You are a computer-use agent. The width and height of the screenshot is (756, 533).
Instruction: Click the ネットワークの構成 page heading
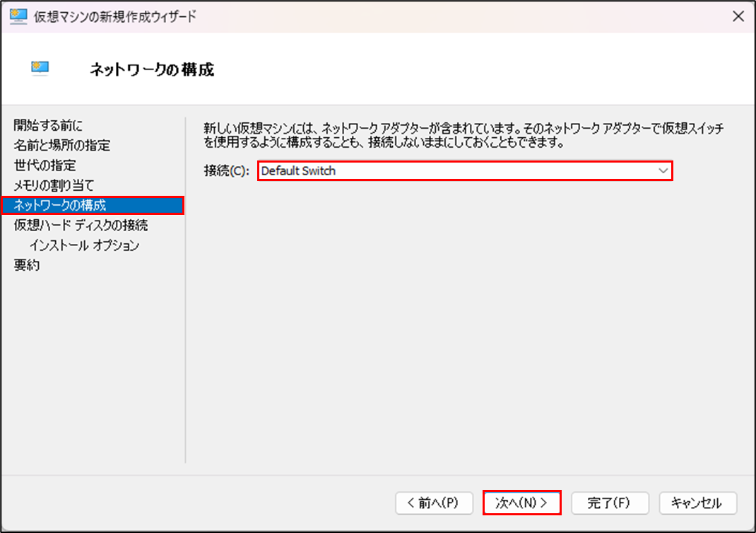pyautogui.click(x=152, y=69)
